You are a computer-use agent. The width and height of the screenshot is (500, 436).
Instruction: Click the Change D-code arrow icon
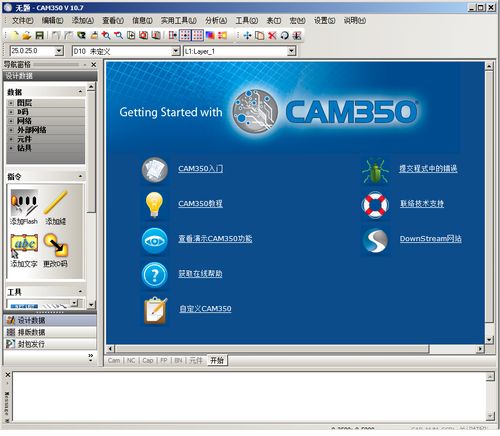point(56,245)
